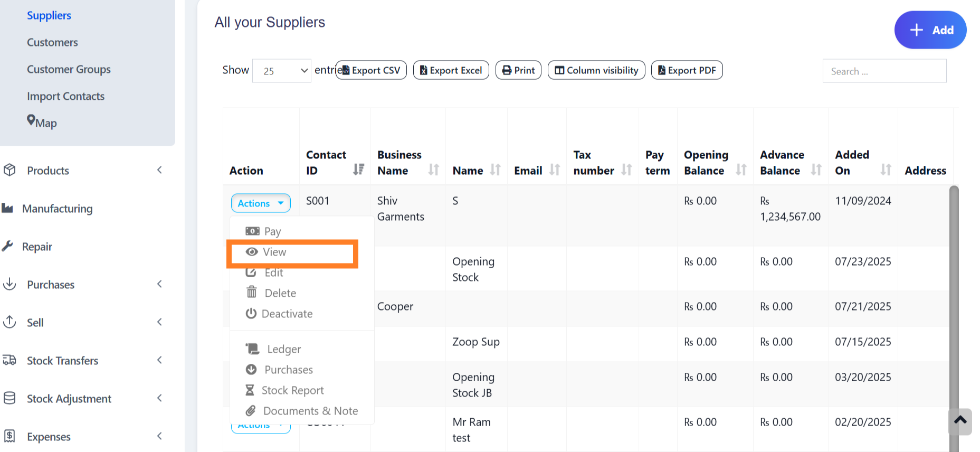
Task: Expand the Purchases sidebar menu chevron
Action: [x=159, y=284]
